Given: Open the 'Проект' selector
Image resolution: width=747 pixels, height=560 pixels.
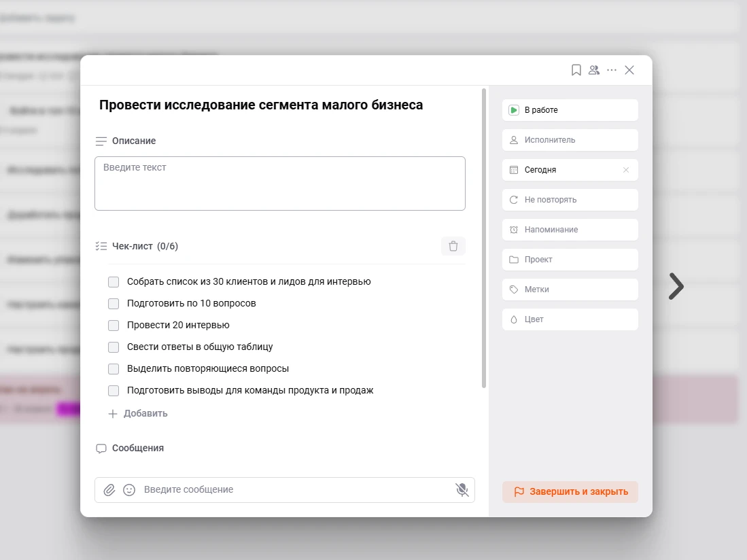Looking at the screenshot, I should click(570, 260).
